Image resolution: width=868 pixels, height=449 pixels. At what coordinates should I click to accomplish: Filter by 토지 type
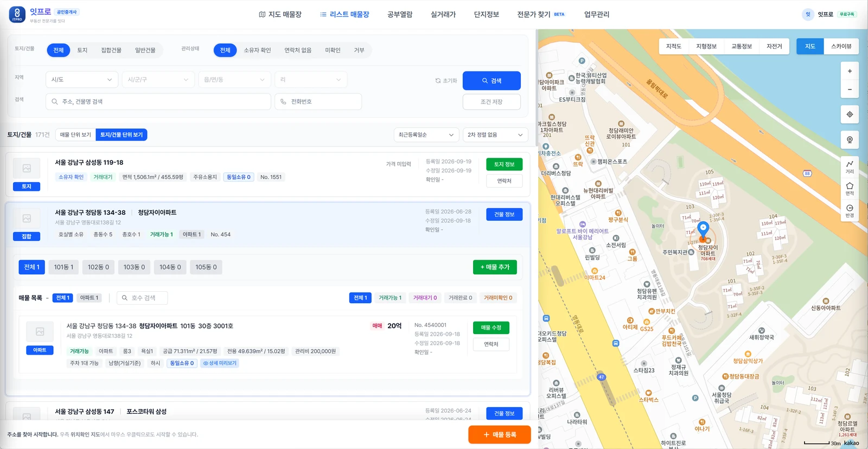click(x=82, y=50)
